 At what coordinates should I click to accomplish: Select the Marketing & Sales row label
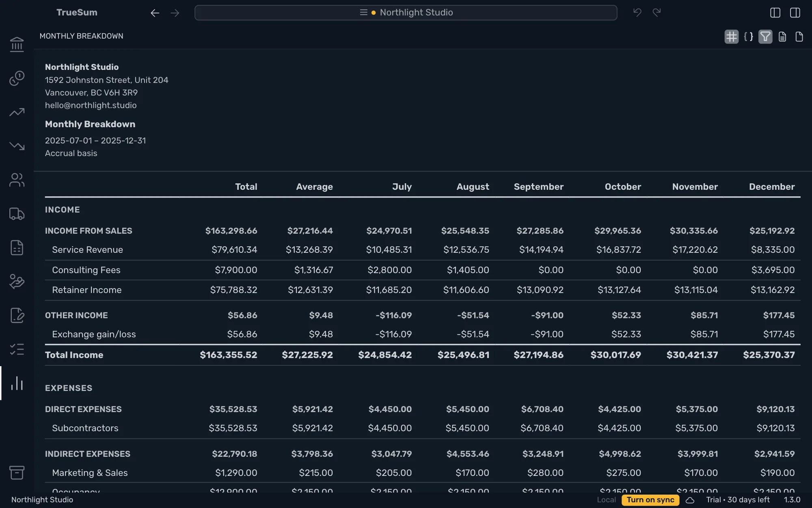tap(90, 473)
